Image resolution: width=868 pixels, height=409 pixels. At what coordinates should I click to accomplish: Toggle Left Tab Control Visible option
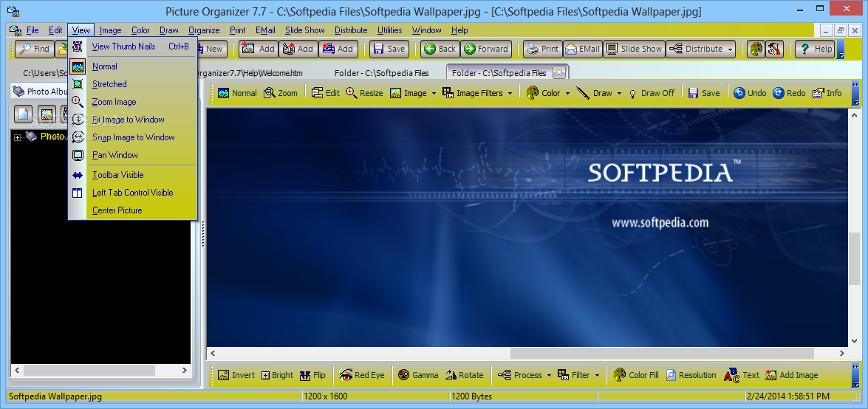[133, 193]
